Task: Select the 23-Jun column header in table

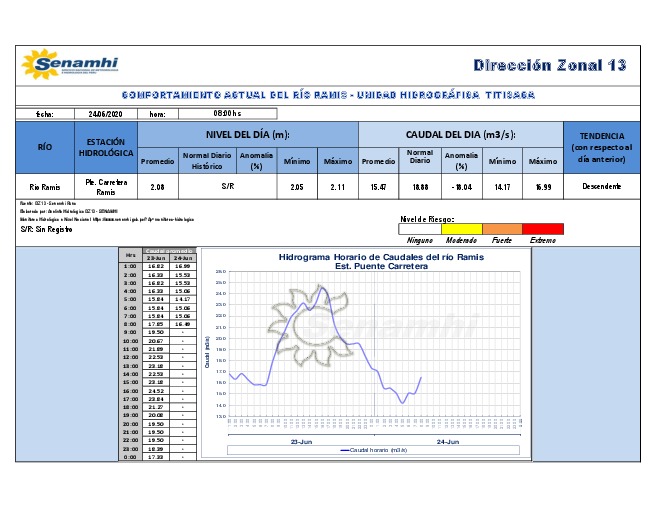Action: (x=155, y=258)
